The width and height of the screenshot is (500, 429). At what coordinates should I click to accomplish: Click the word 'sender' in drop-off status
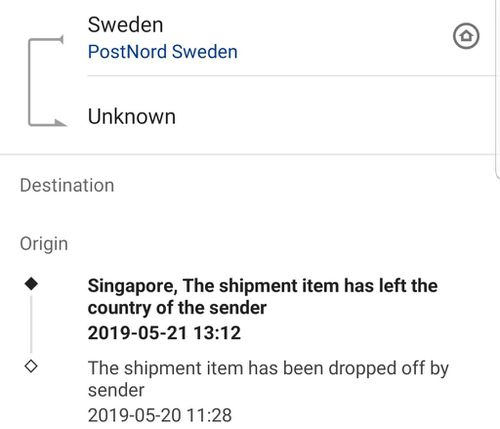[x=116, y=390]
